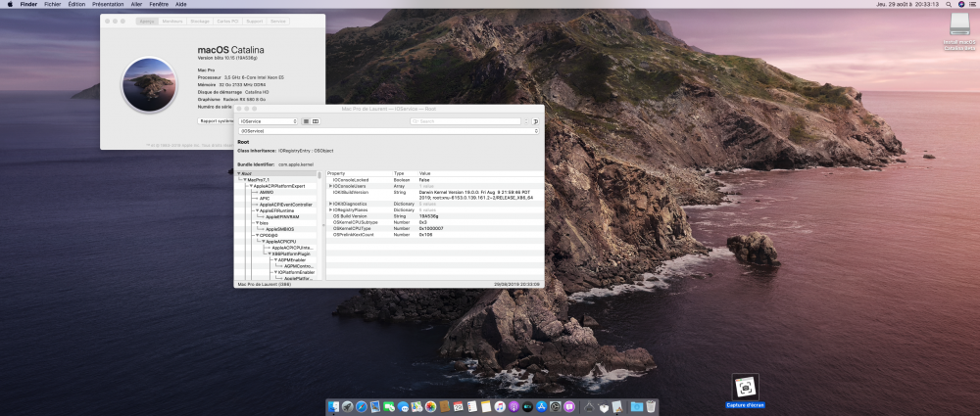Select the IOKitBuildVersion property row
Screen dimensions: 980x416
coord(434,195)
